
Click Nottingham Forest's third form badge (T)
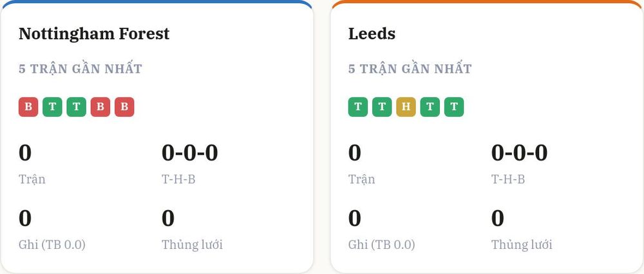pyautogui.click(x=77, y=107)
